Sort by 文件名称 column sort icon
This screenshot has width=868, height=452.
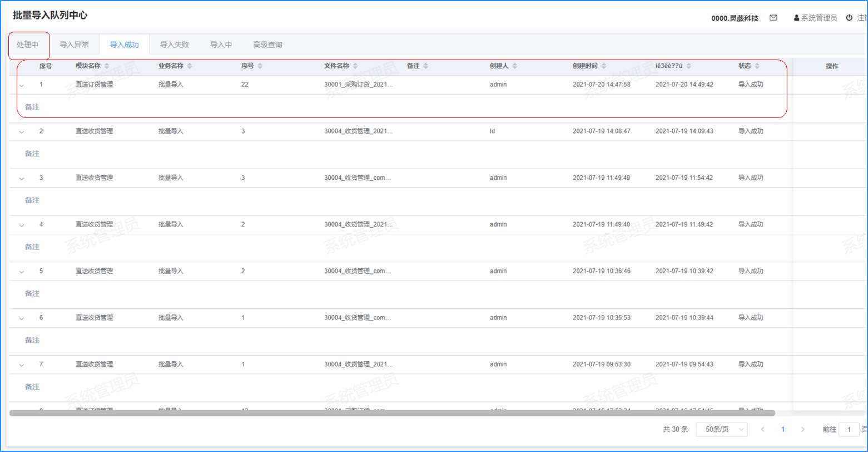[x=355, y=66]
